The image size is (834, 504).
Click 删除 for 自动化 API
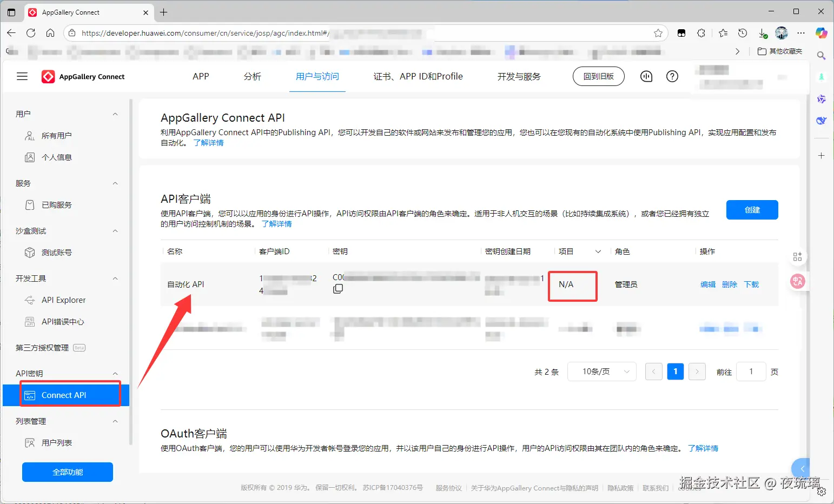(x=730, y=284)
